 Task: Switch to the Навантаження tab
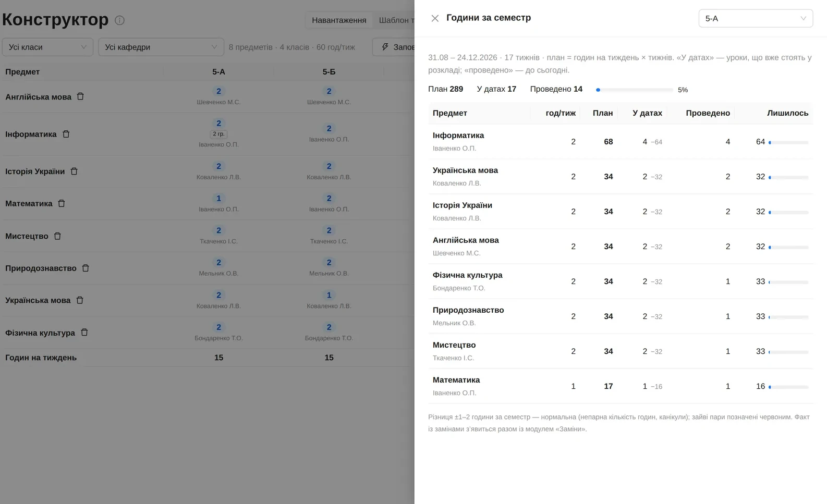click(339, 20)
